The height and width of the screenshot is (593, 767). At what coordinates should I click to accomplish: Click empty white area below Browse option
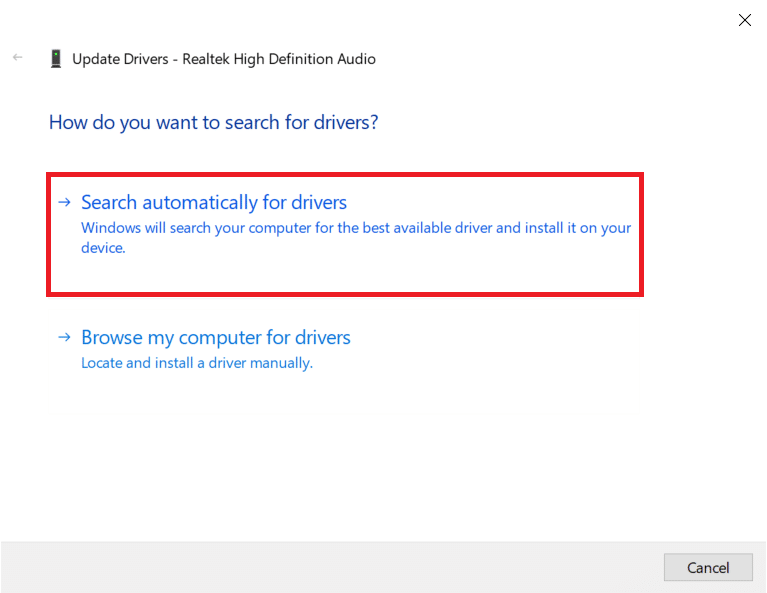(380, 450)
